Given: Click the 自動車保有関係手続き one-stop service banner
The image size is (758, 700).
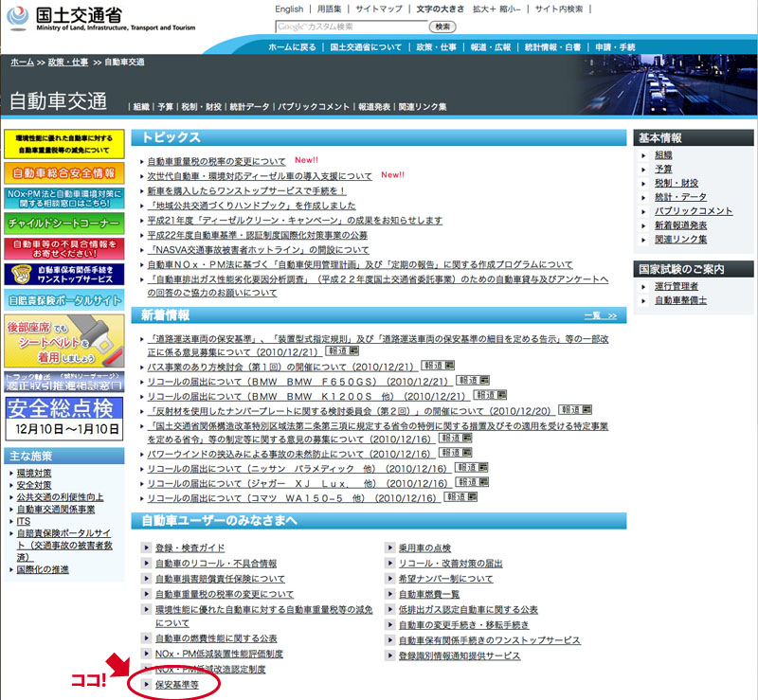Looking at the screenshot, I should (63, 274).
